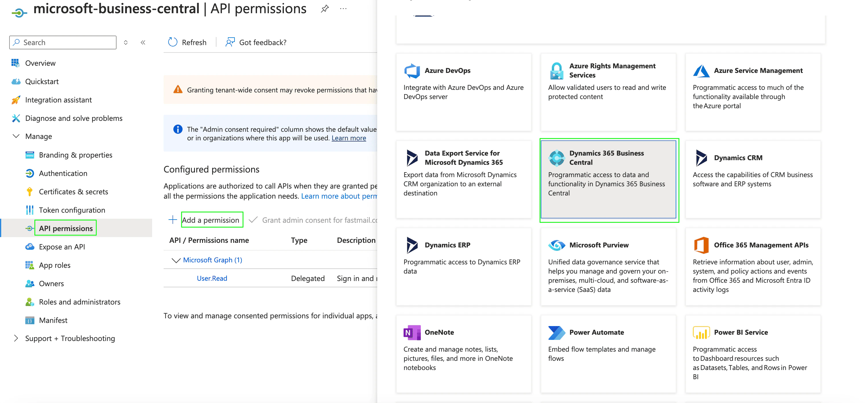Screen dimensions: 868x403
Task: Click the OneNote icon tile
Action: 412,332
